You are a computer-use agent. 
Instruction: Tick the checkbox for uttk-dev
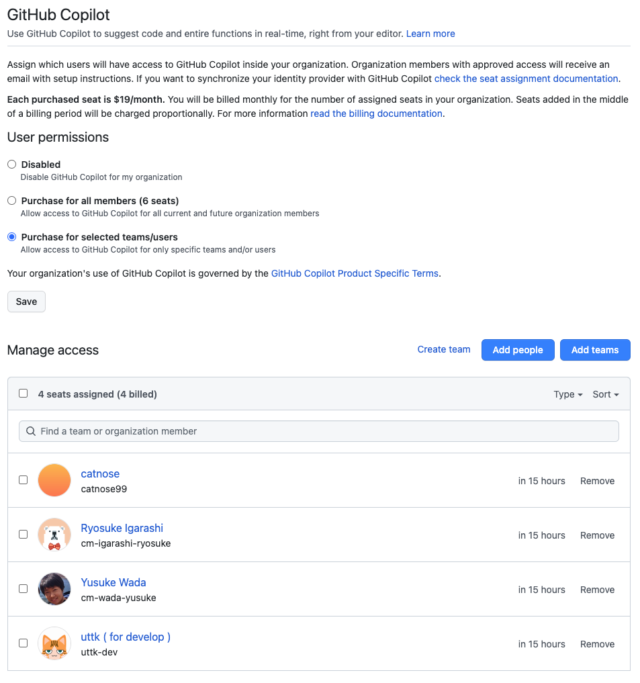click(x=23, y=643)
